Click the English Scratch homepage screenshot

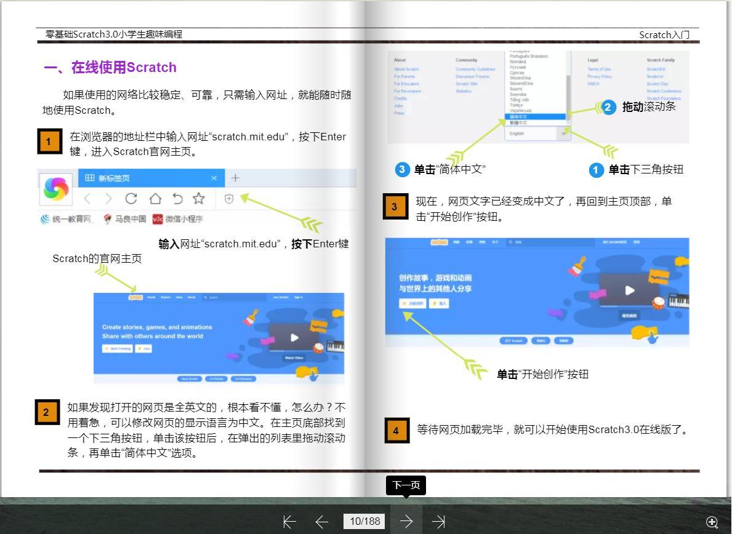(x=219, y=338)
